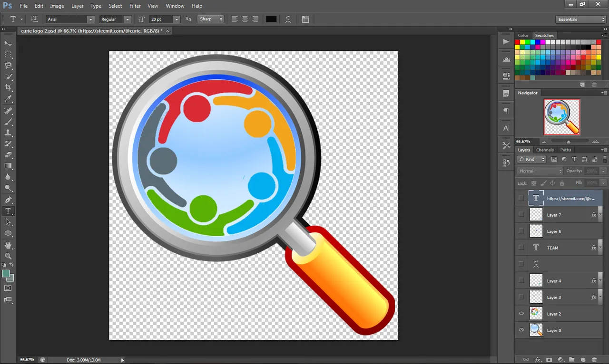Show Layer 7 by clicking its visibility box
Viewport: 609px width, 364px height.
521,215
